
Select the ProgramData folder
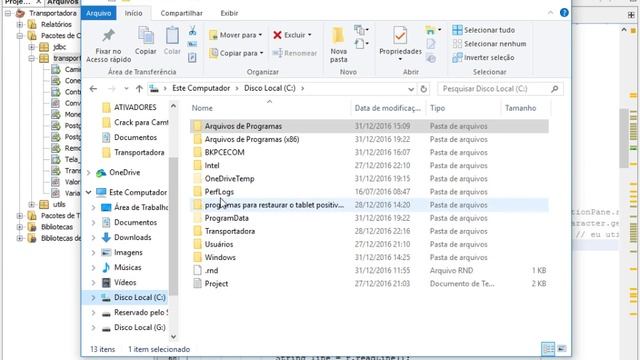click(x=369, y=218)
